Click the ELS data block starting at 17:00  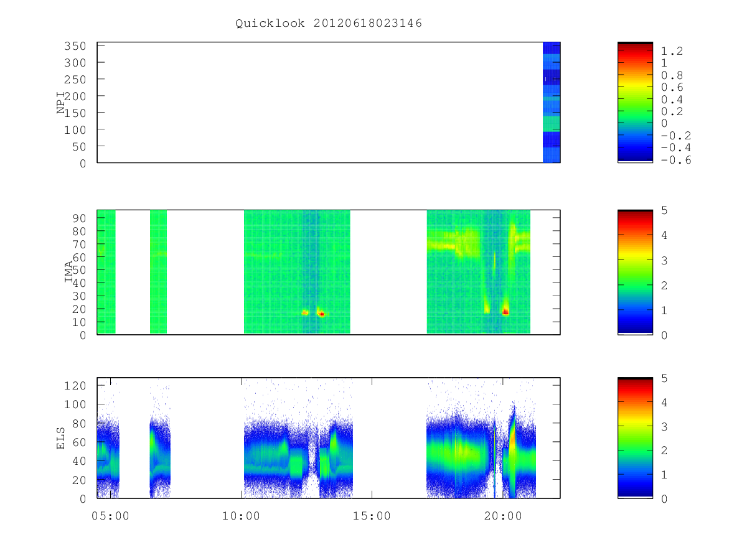pyautogui.click(x=481, y=438)
